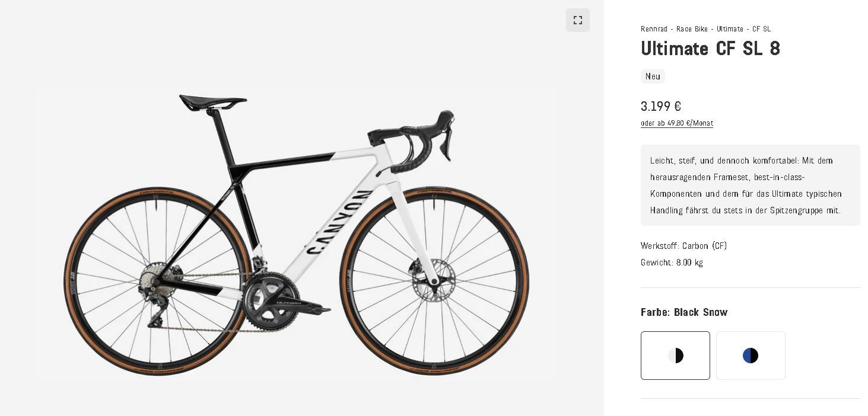868x416 pixels.
Task: Click the 'oder ab 49,80 €/Monat' financing link
Action: [677, 123]
